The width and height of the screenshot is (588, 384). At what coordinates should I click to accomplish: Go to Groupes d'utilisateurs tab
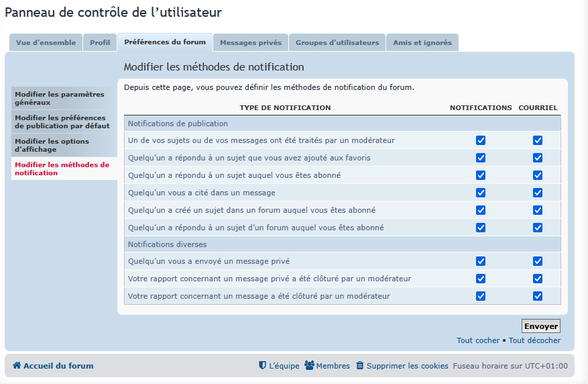tap(337, 42)
